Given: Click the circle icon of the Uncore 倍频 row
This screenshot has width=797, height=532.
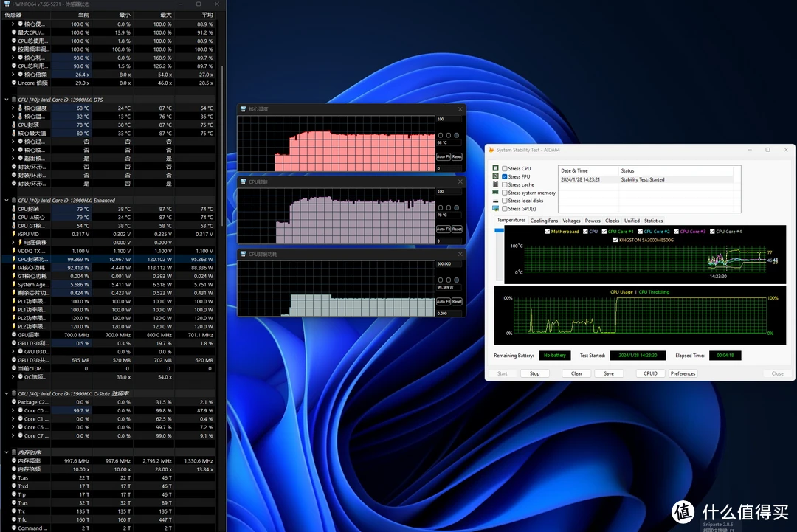Looking at the screenshot, I should [14, 83].
